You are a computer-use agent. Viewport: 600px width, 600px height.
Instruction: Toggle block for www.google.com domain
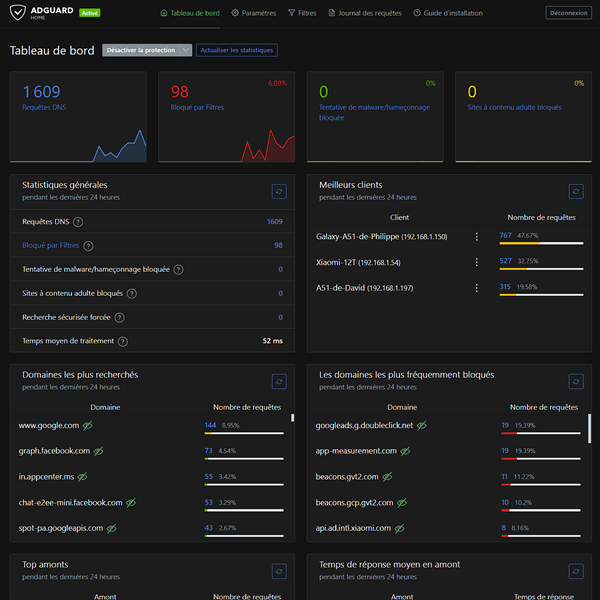[88, 425]
